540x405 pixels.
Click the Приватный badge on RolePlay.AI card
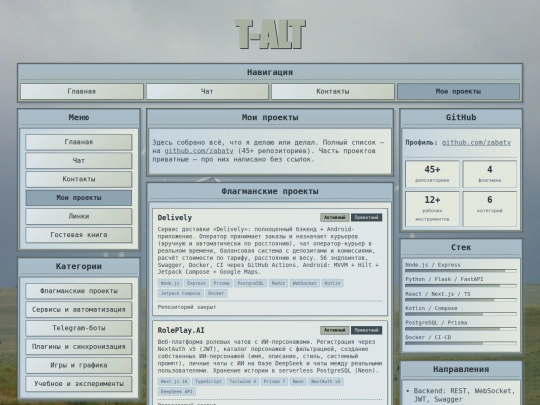366,330
